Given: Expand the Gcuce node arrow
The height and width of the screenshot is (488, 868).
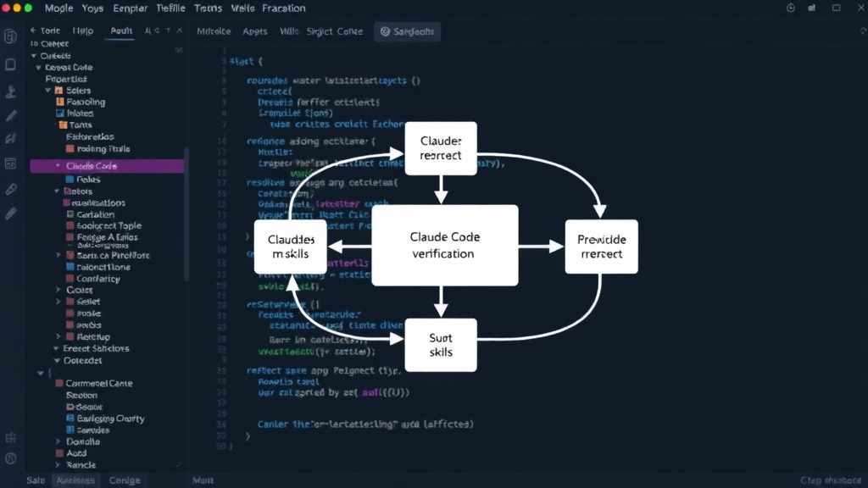Looking at the screenshot, I should click(58, 290).
